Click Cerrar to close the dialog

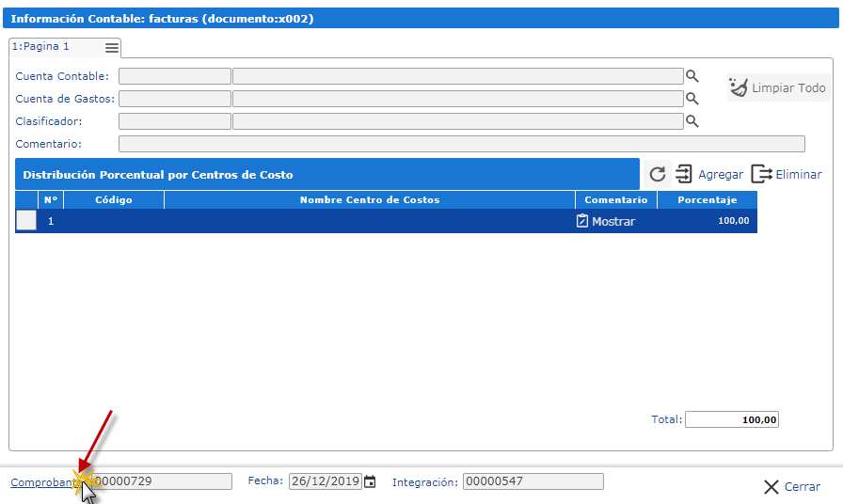pos(791,486)
